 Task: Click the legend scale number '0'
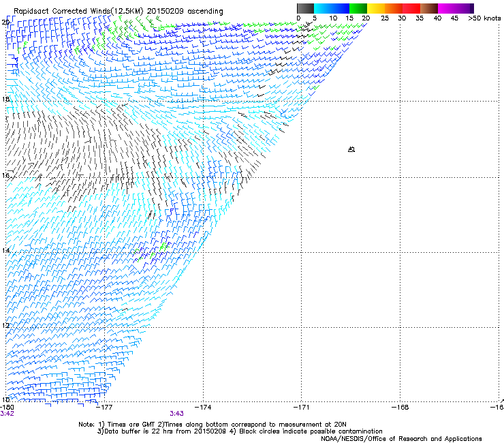[x=298, y=18]
